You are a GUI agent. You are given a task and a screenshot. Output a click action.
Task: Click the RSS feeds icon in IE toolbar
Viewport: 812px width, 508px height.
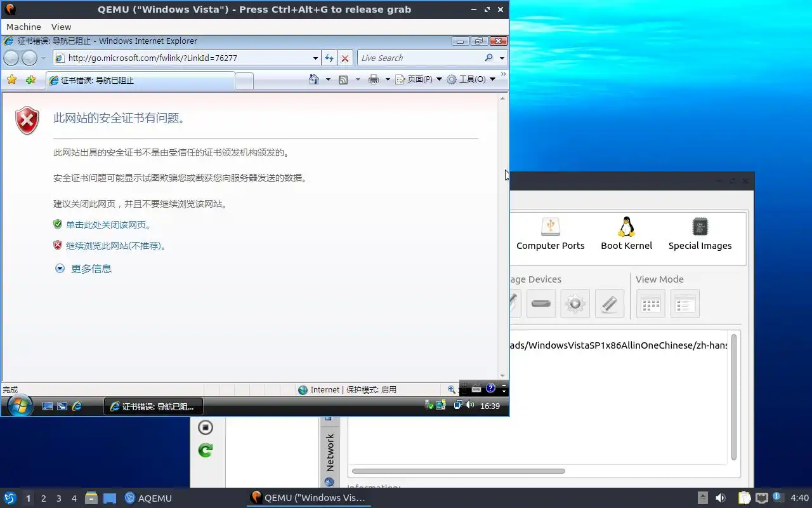(343, 79)
